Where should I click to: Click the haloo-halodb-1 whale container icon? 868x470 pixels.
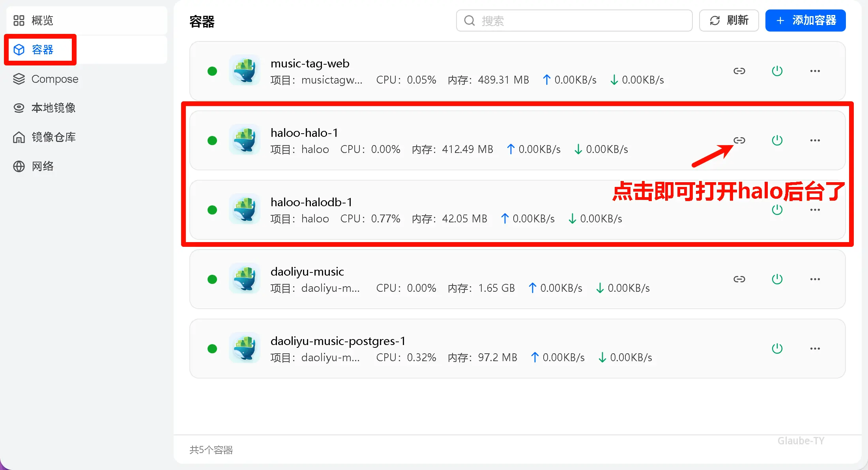click(x=245, y=209)
